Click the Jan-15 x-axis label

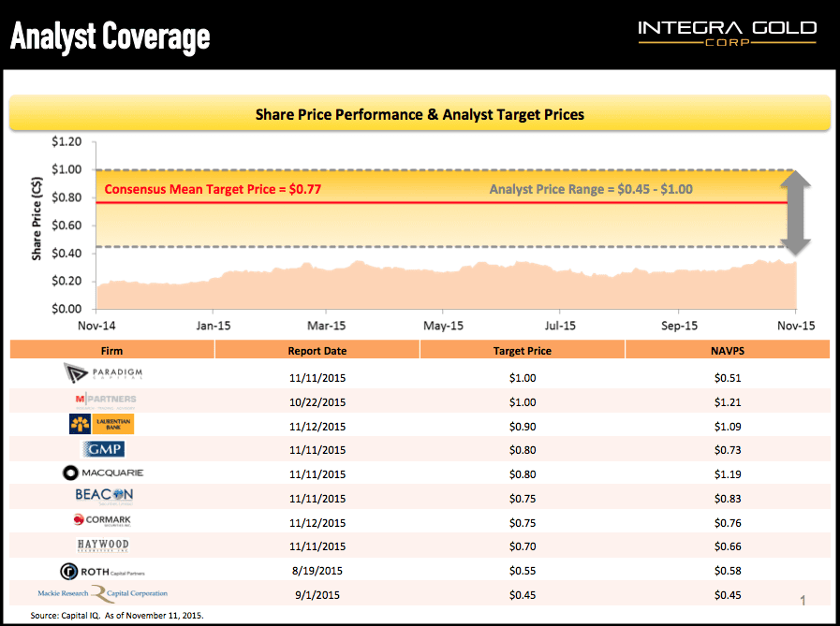pyautogui.click(x=214, y=326)
